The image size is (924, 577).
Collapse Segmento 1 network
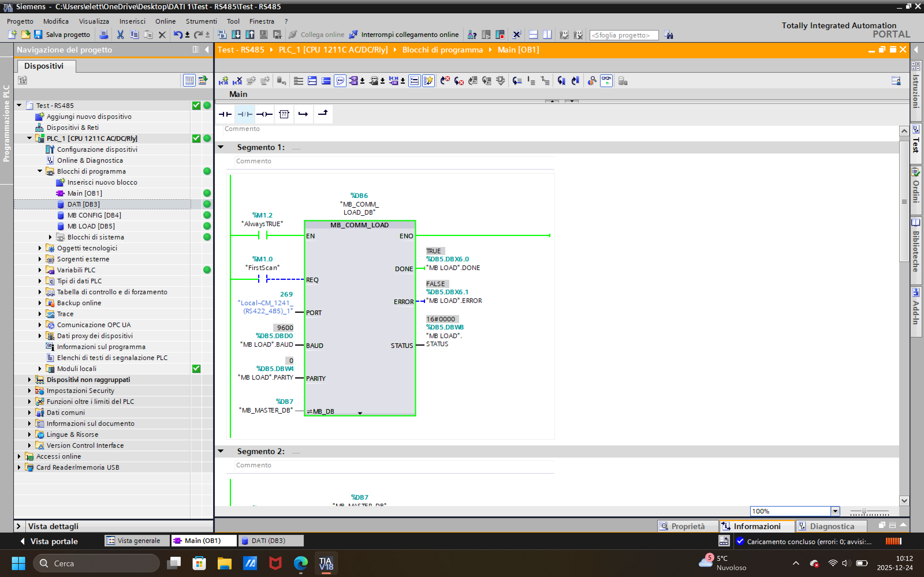coord(221,147)
